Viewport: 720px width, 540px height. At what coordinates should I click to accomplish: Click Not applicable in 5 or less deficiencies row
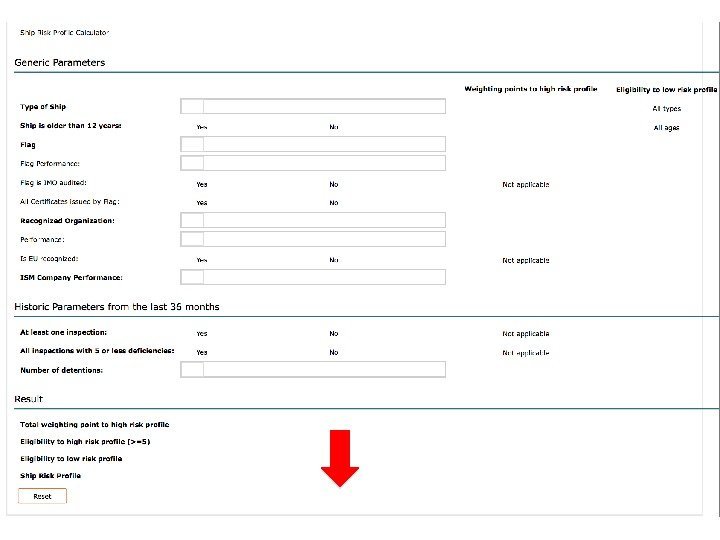[526, 353]
